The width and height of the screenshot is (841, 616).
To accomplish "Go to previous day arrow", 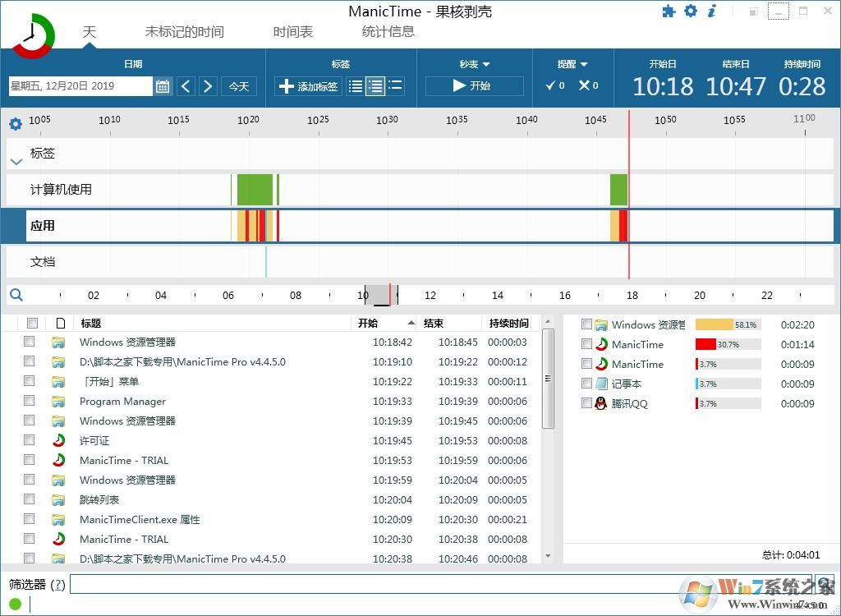I will click(x=186, y=86).
